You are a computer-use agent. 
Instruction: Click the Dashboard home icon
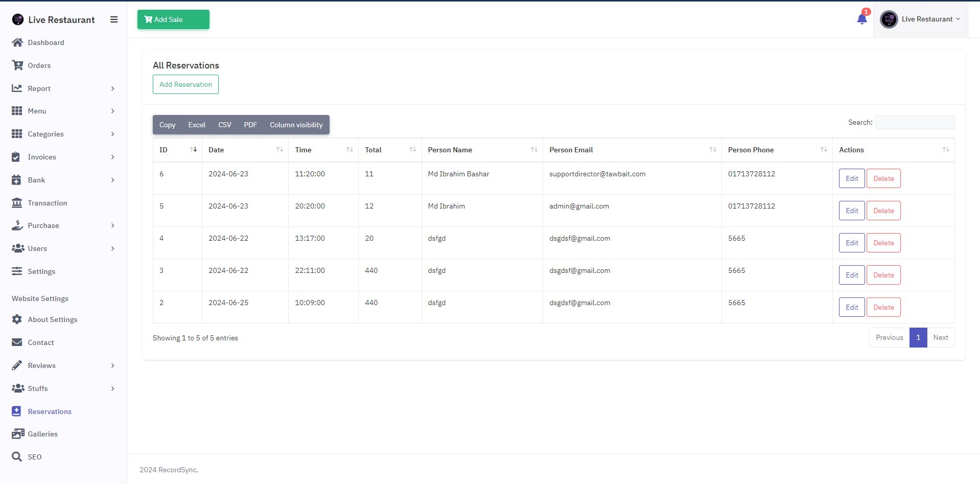coord(17,42)
